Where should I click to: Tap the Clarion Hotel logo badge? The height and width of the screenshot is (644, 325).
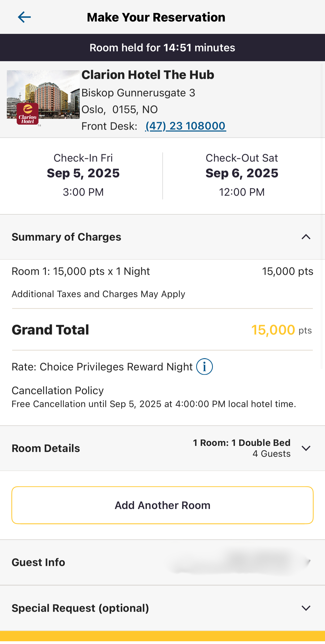28,114
